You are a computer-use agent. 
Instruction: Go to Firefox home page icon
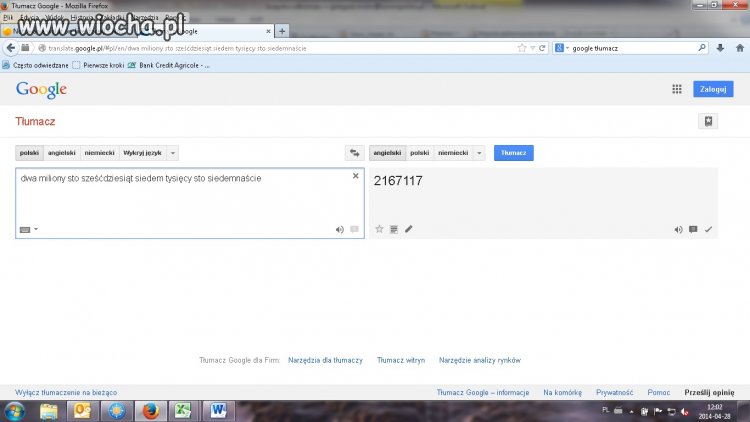tap(740, 48)
